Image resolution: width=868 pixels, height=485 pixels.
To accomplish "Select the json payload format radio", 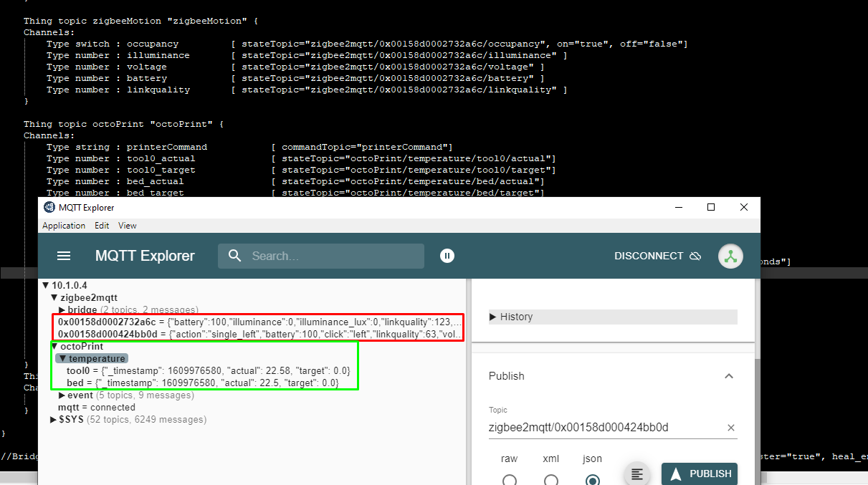I will pos(592,480).
